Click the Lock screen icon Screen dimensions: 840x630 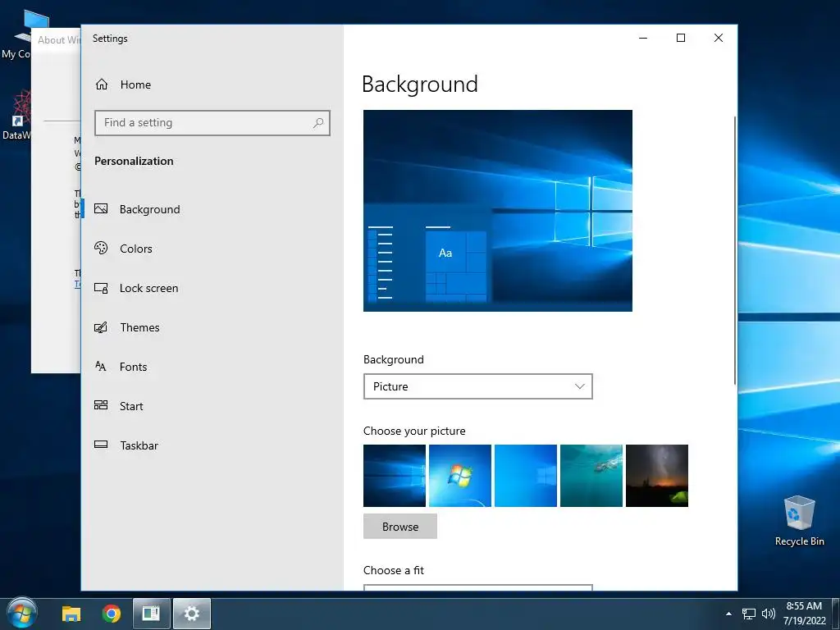[x=101, y=288]
